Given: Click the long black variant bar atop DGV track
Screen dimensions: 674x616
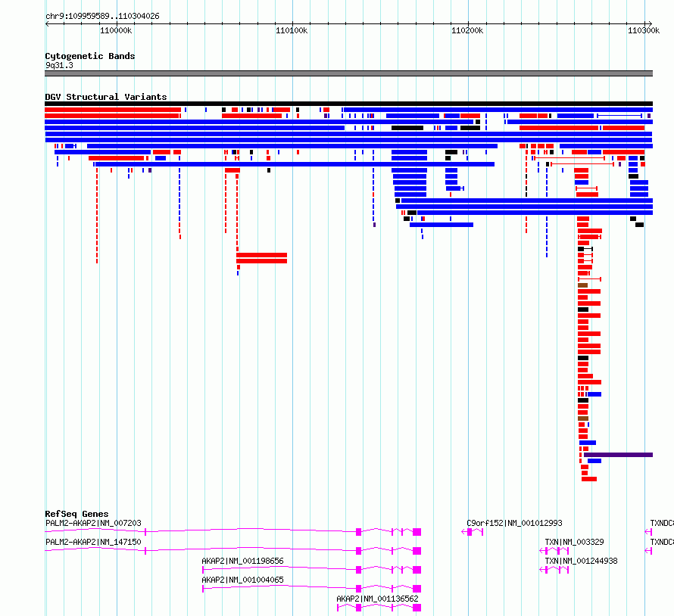Looking at the screenshot, I should pyautogui.click(x=348, y=104).
